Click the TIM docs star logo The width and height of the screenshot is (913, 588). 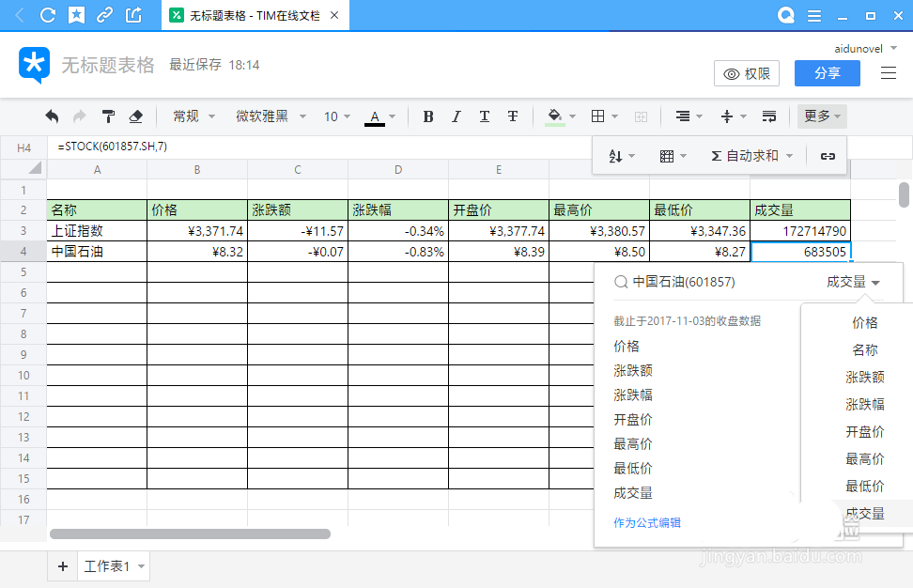coord(35,65)
